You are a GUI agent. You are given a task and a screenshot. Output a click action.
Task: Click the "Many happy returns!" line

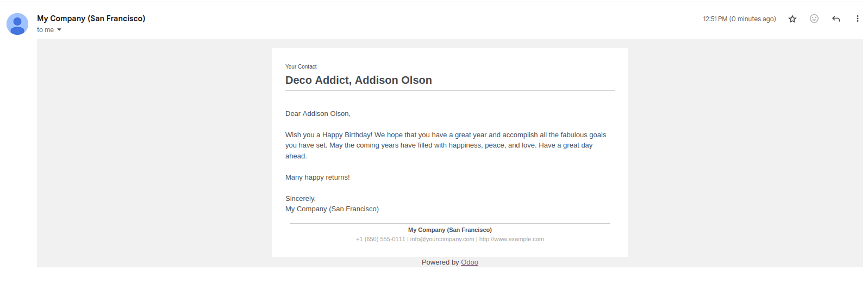317,177
